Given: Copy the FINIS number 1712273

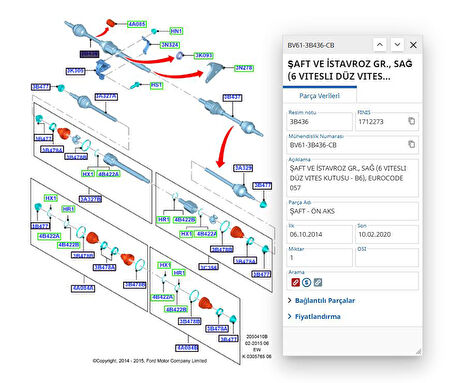Looking at the screenshot, I should (412, 121).
